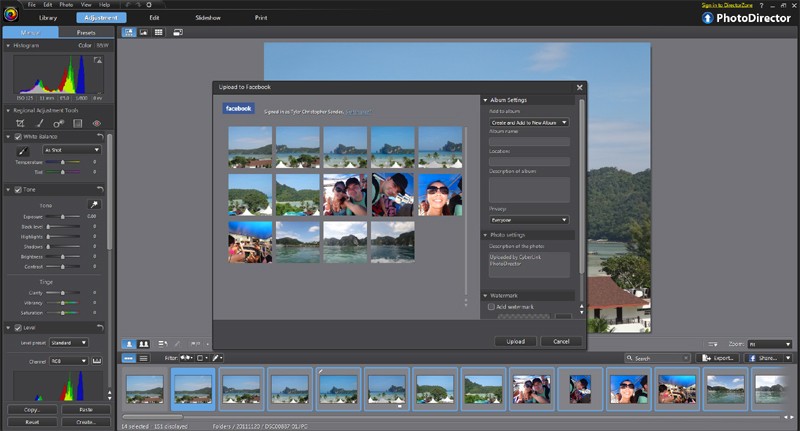Click the Saturation slider handle

63,313
